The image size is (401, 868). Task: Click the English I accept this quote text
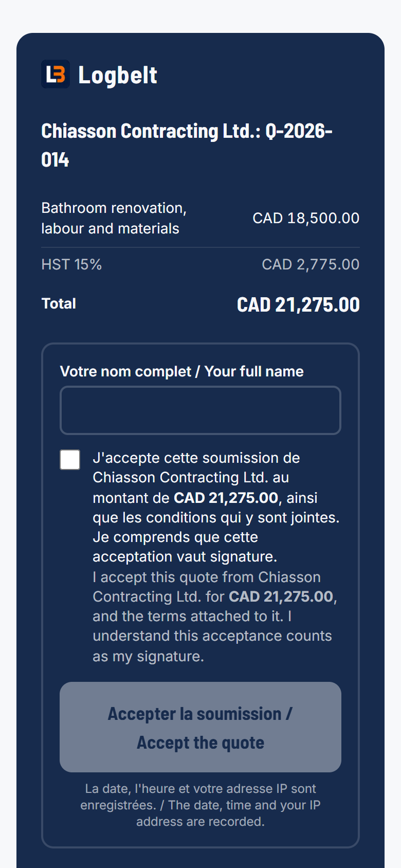215,617
